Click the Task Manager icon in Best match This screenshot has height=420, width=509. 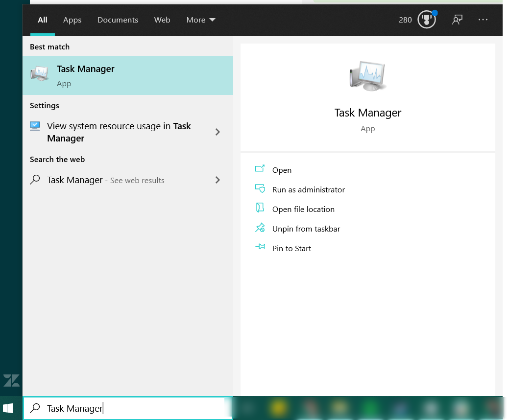pyautogui.click(x=40, y=73)
